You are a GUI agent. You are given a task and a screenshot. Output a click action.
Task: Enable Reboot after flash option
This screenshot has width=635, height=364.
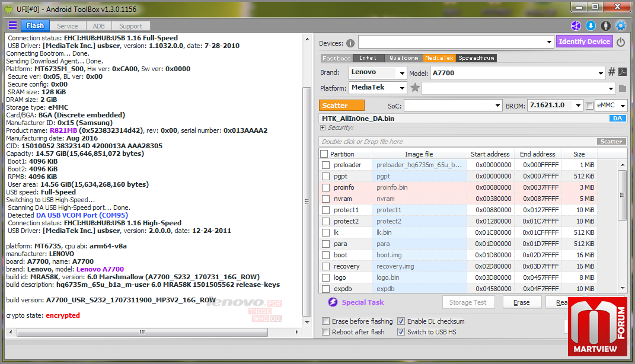326,331
